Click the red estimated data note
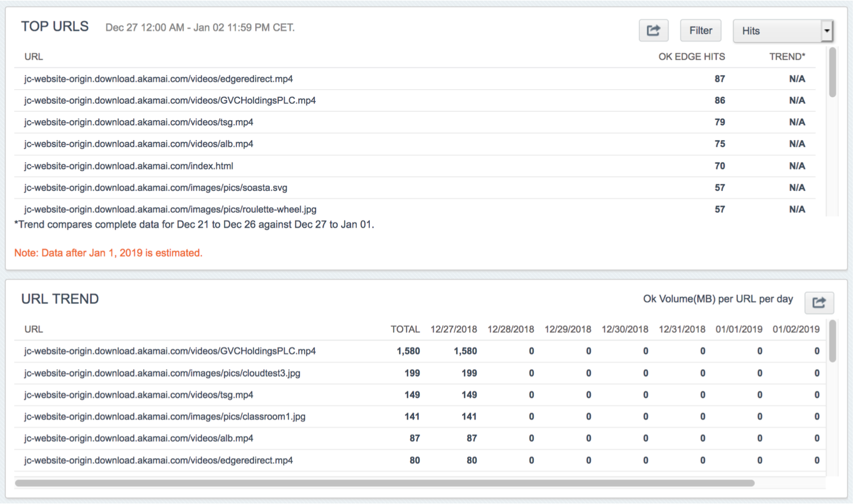This screenshot has width=854, height=504. 108,253
